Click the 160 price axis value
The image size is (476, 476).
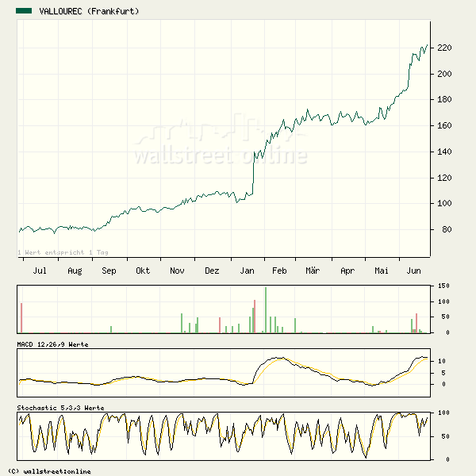[444, 125]
